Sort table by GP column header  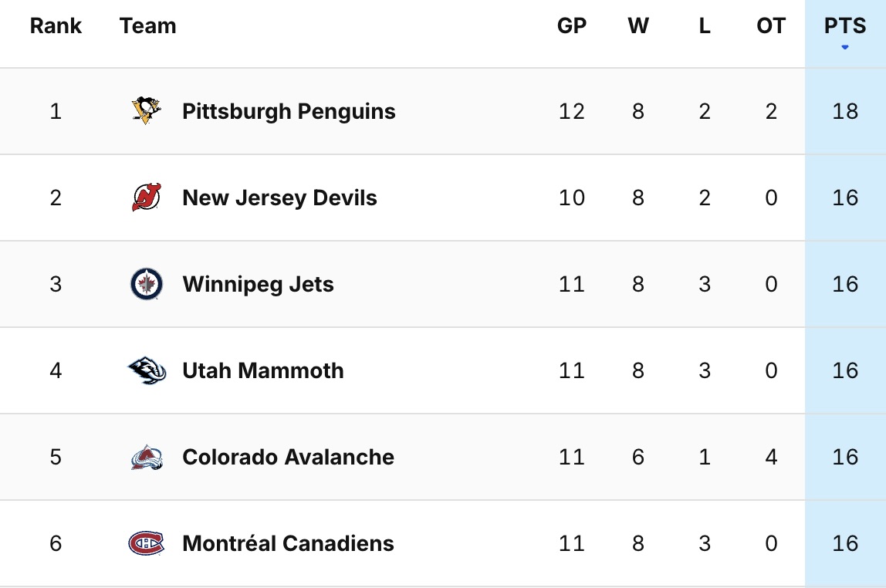572,26
